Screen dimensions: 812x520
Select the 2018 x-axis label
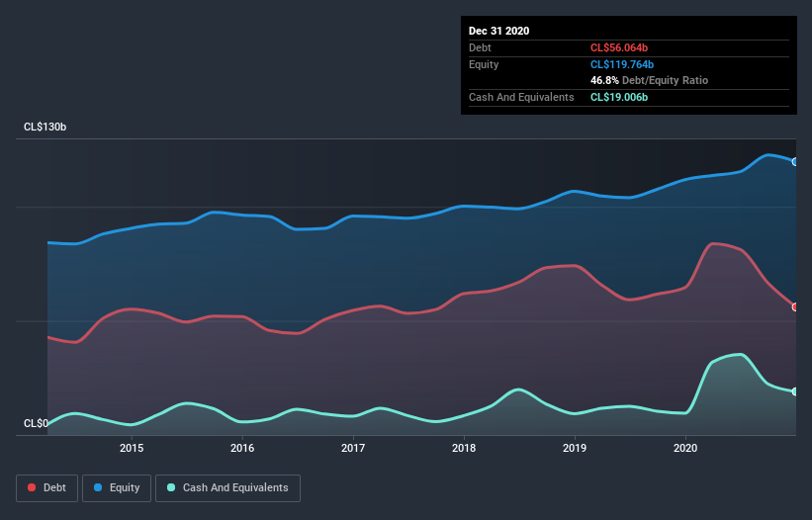(x=464, y=448)
